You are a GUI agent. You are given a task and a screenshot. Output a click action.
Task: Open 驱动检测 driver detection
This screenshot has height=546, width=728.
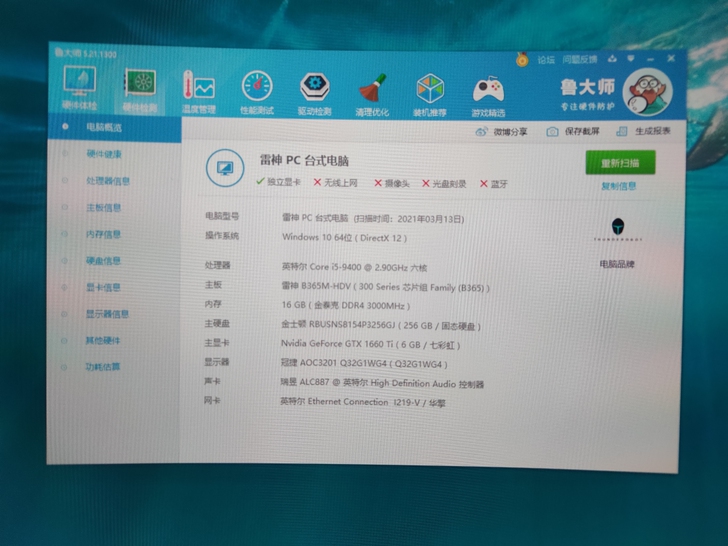point(314,93)
